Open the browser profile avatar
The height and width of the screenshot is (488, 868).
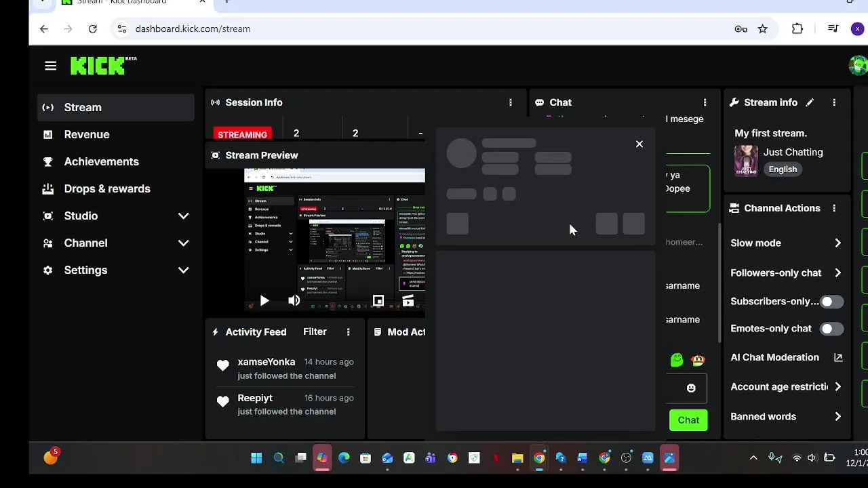[x=857, y=28]
